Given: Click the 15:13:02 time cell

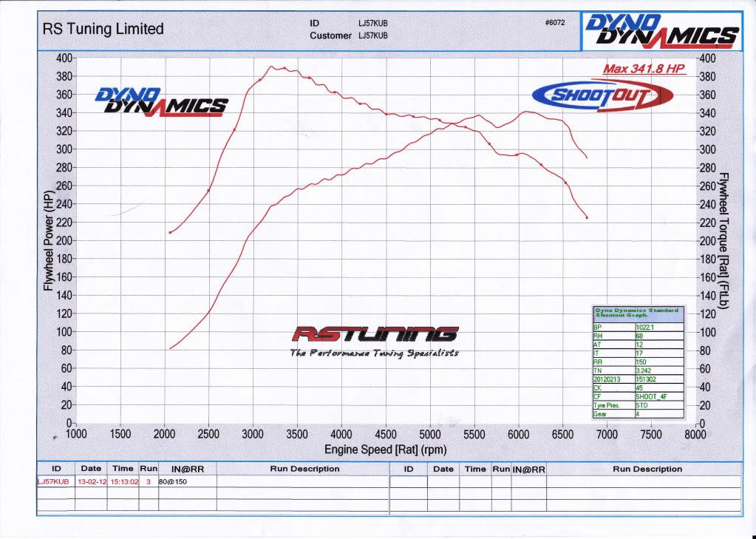Looking at the screenshot, I should tap(123, 481).
